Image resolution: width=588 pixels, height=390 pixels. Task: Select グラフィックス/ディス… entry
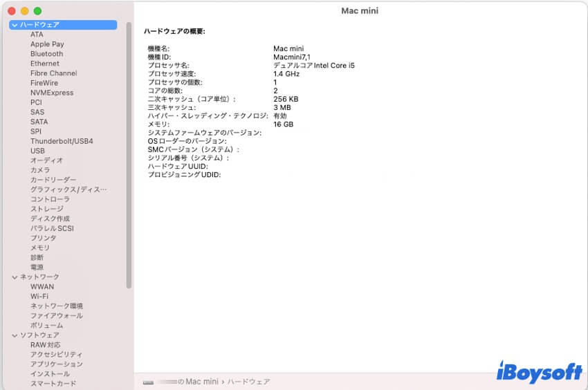click(68, 189)
